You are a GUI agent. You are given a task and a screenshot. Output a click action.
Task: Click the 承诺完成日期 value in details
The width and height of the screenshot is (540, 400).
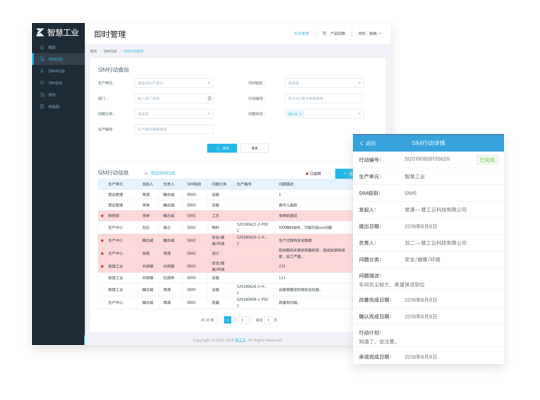coord(421,357)
